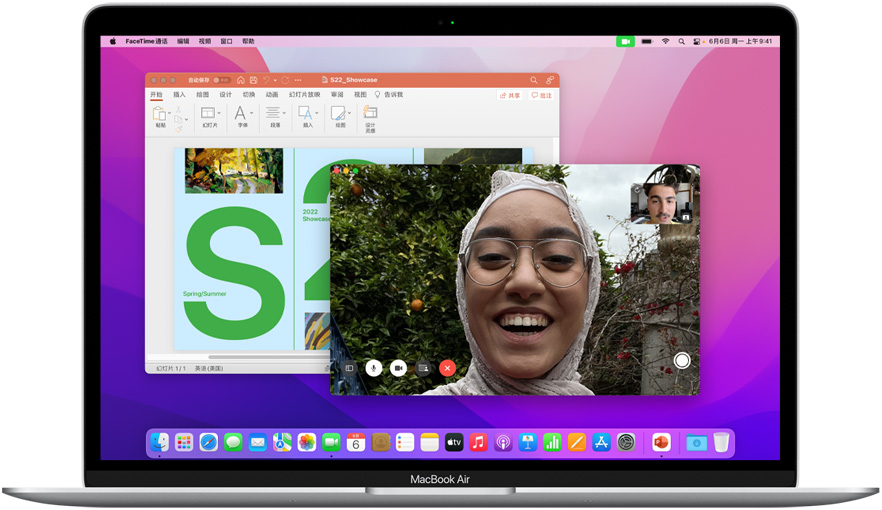Screen dimensions: 882x510
Task: Show the FaceTime sidebar
Action: pos(350,368)
